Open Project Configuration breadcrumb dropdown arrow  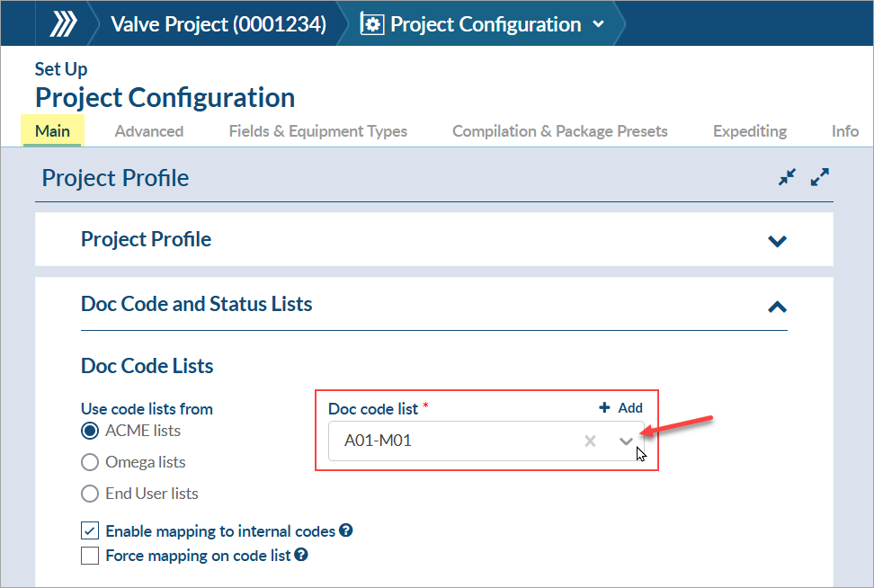599,25
